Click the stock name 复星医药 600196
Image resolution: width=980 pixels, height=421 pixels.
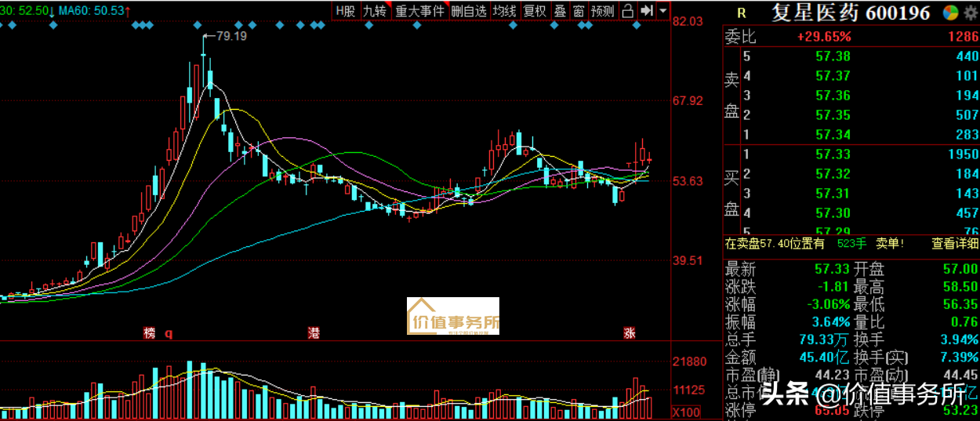pos(851,13)
